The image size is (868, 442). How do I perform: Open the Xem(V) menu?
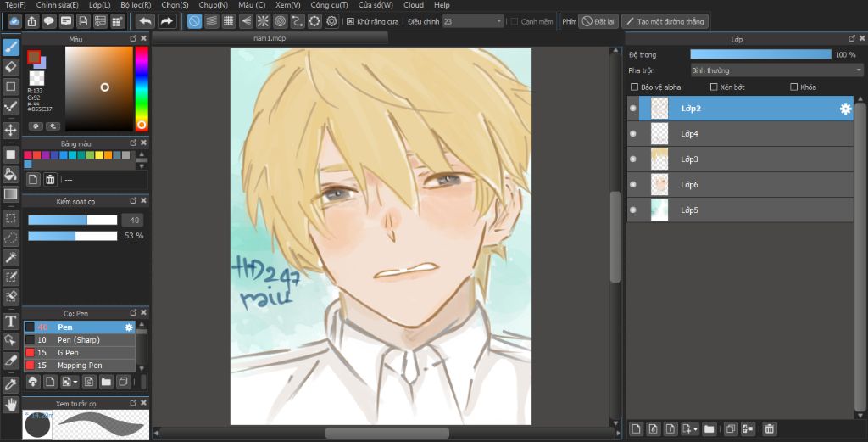(288, 5)
